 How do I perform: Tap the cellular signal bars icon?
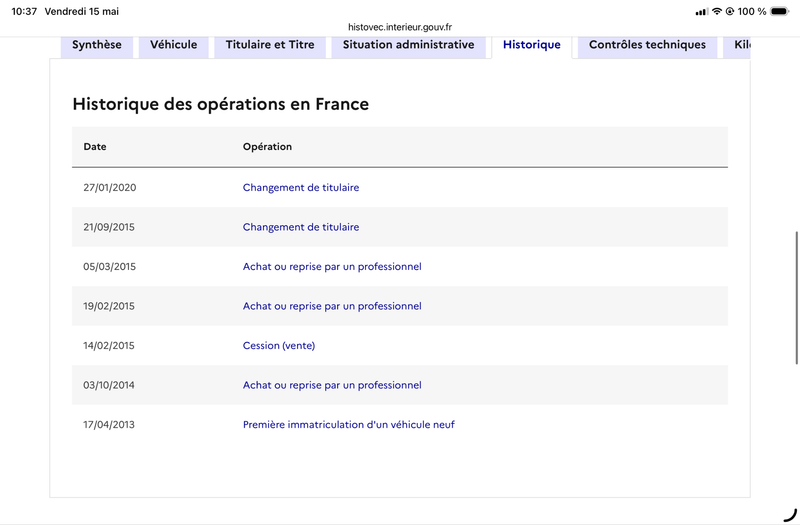pos(702,12)
